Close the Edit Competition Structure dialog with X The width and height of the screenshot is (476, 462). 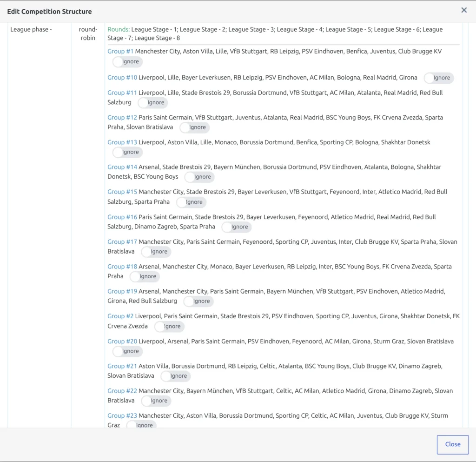(x=464, y=10)
